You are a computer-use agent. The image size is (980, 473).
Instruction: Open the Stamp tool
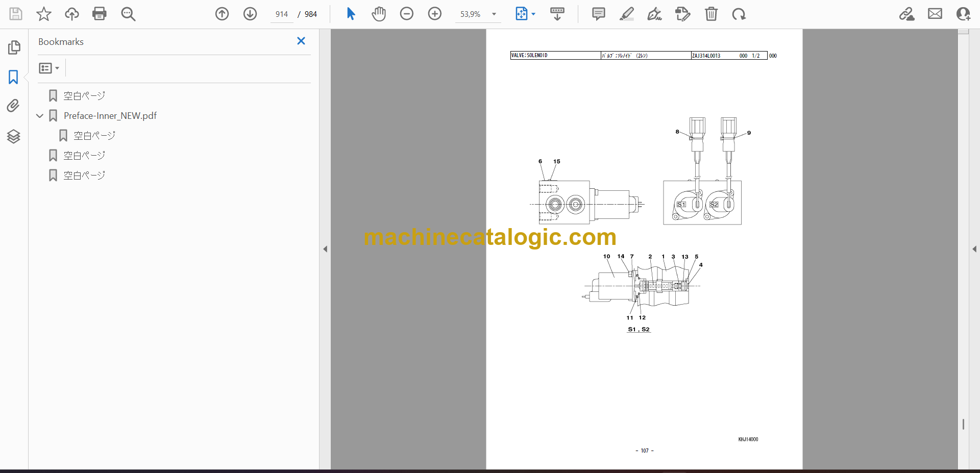click(x=683, y=14)
